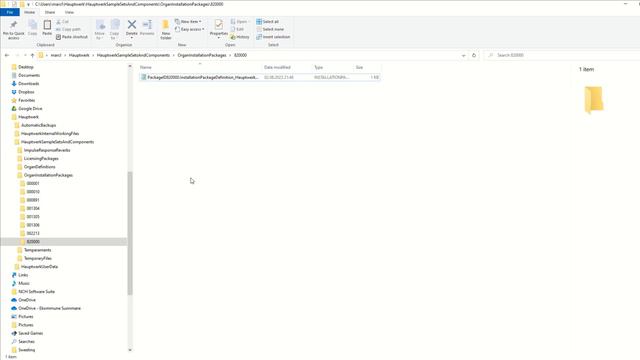
Task: Open the recent locations dropdown arrow
Action: click(25, 55)
